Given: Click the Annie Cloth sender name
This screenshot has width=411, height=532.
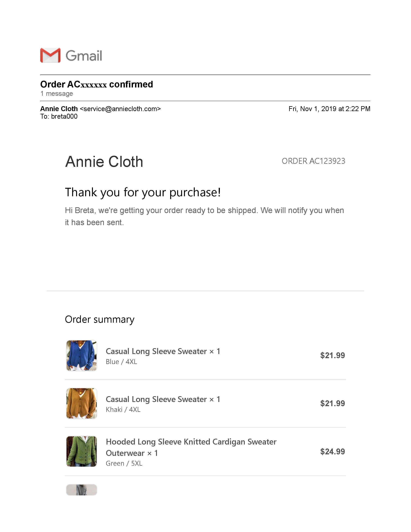Looking at the screenshot, I should tap(59, 109).
